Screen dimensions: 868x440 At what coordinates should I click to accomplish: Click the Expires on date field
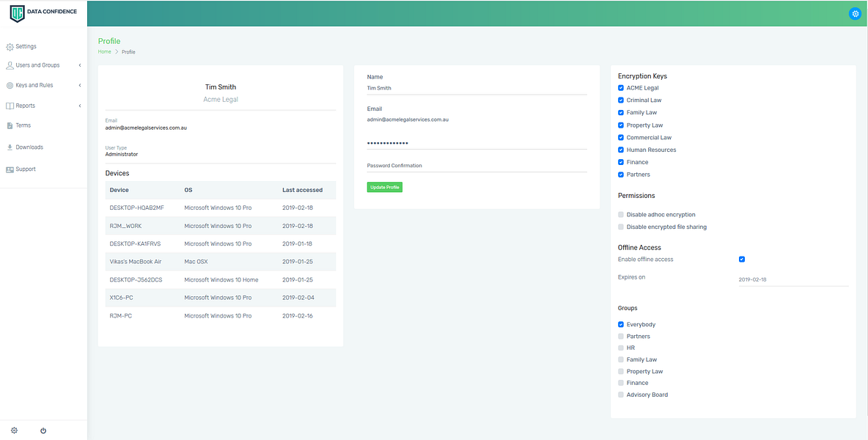[793, 279]
